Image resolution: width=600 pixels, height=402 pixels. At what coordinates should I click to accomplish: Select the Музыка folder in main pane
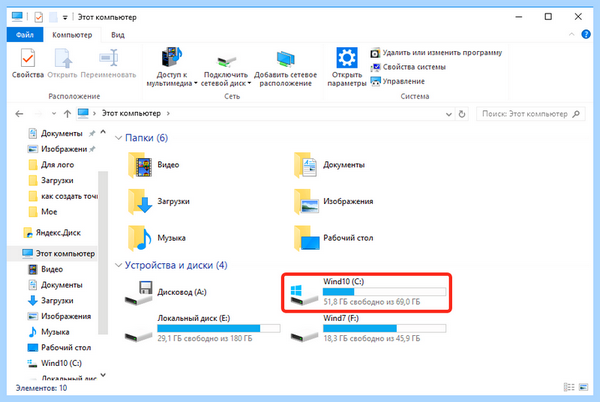[157, 238]
